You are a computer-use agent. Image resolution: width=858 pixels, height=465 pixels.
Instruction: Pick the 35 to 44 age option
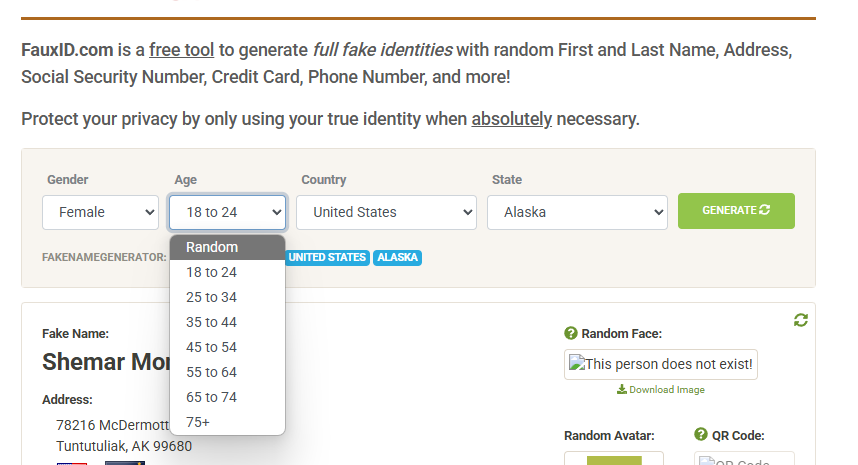228,322
